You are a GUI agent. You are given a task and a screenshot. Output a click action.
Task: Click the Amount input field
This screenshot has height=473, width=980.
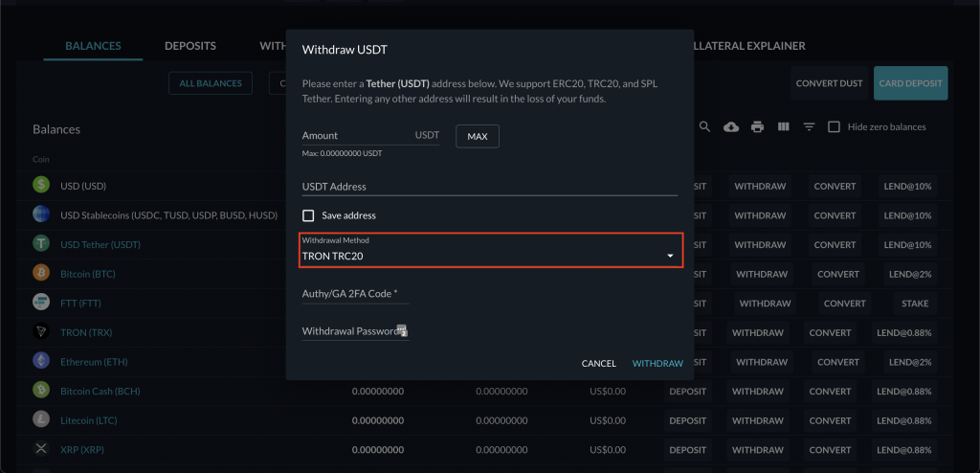click(x=370, y=135)
